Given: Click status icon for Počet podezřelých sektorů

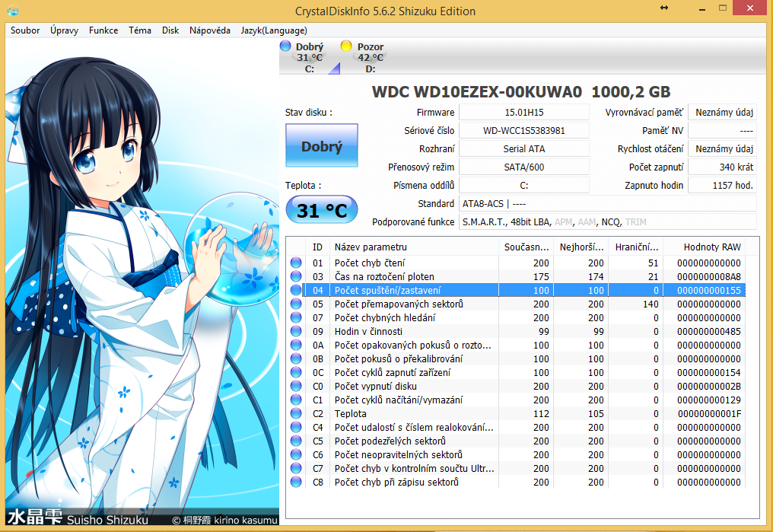Looking at the screenshot, I should [x=296, y=441].
